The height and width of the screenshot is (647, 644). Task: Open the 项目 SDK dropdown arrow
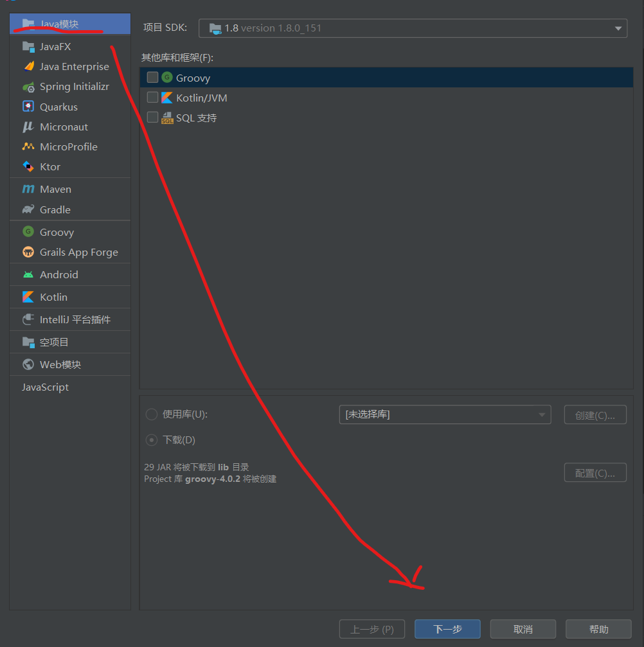618,28
